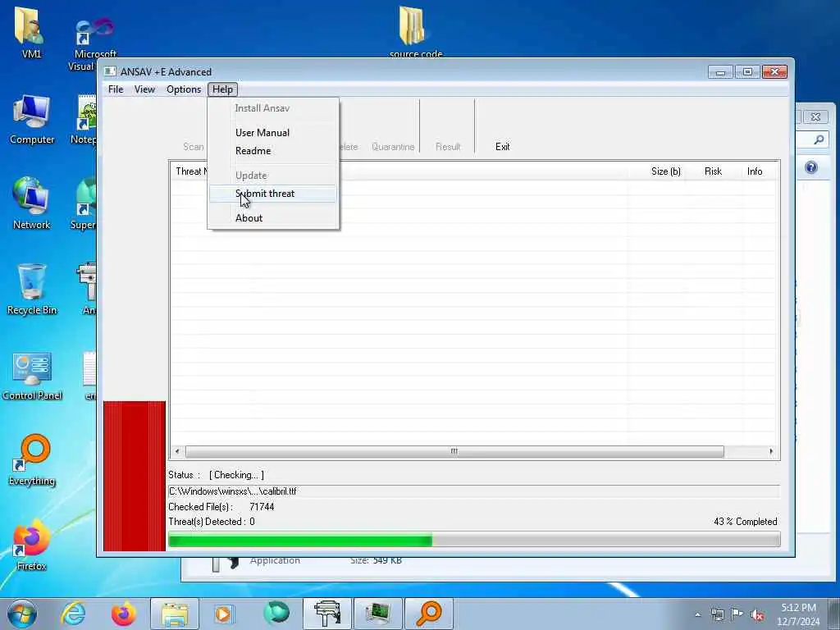Open the Windows Start menu
Image resolution: width=840 pixels, height=630 pixels.
click(x=22, y=614)
